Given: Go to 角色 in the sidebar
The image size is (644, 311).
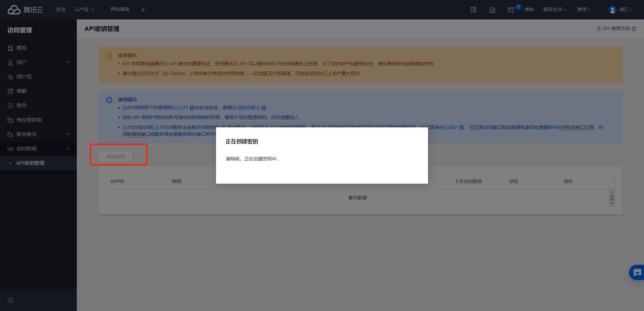Looking at the screenshot, I should click(x=21, y=106).
